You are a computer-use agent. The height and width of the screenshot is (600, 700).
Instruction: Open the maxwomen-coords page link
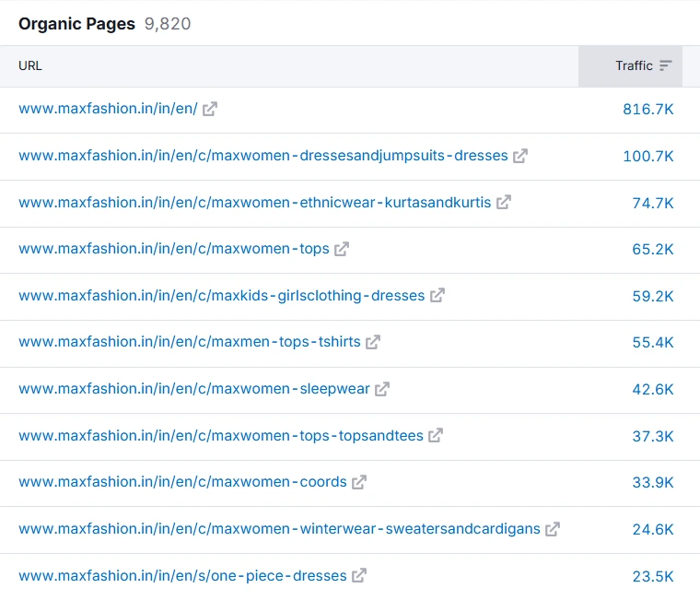tap(182, 482)
